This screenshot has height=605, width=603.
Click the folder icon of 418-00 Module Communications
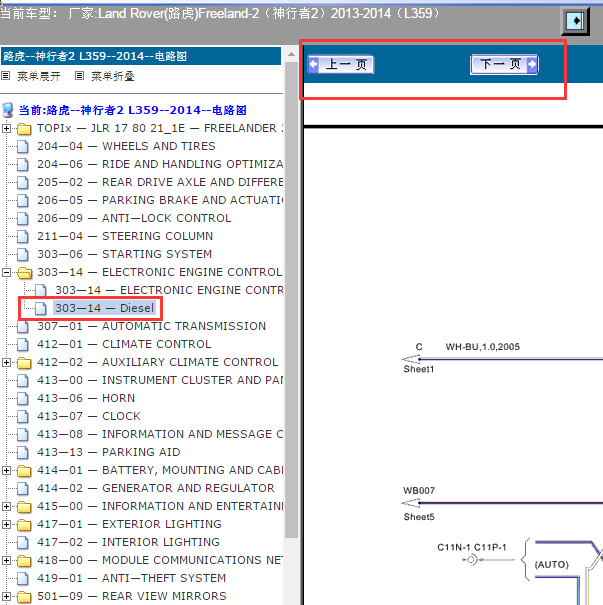click(x=24, y=561)
